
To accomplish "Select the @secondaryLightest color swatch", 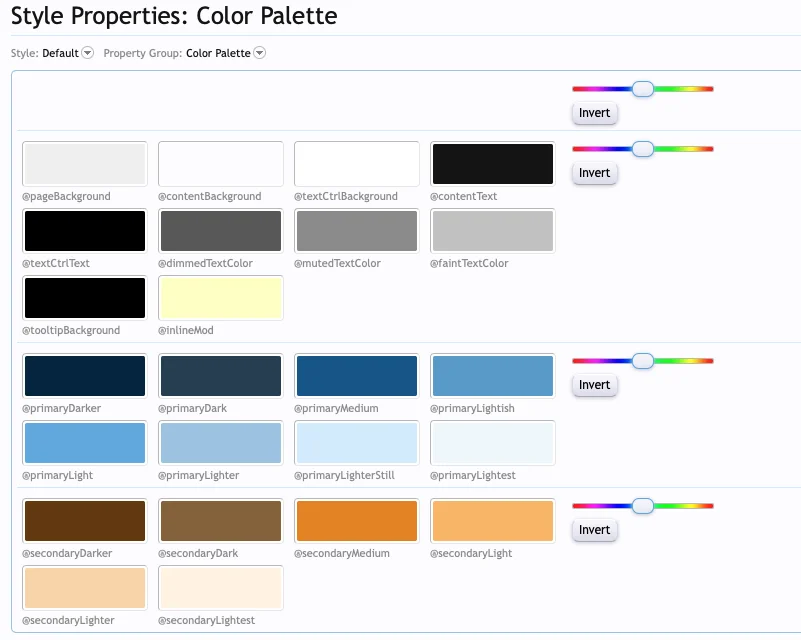I will point(220,587).
